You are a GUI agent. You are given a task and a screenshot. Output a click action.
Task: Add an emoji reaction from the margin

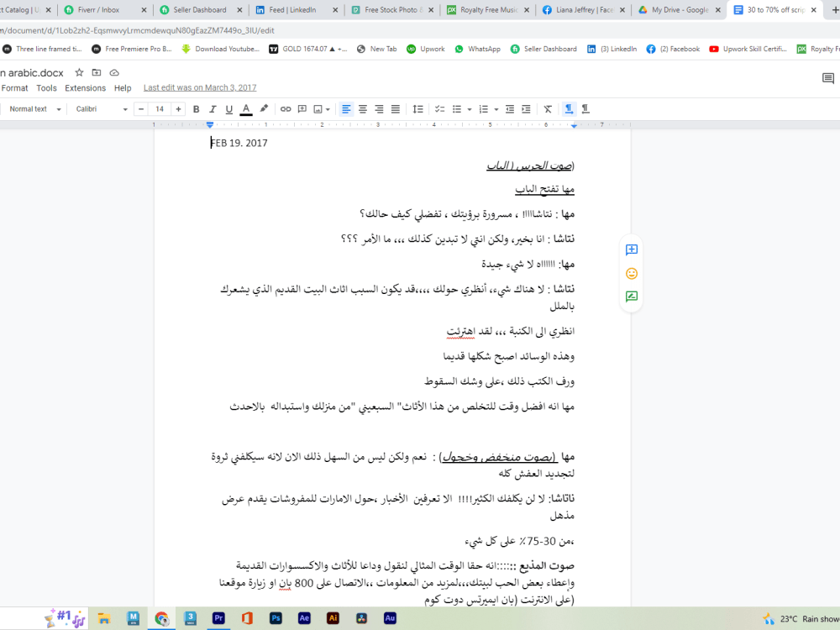pos(632,274)
